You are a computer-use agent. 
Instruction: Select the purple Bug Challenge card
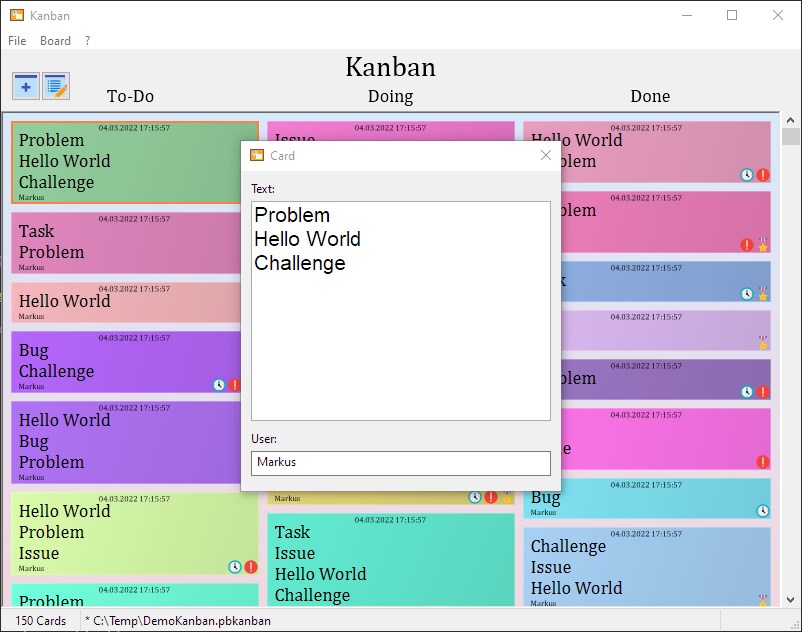[x=126, y=362]
